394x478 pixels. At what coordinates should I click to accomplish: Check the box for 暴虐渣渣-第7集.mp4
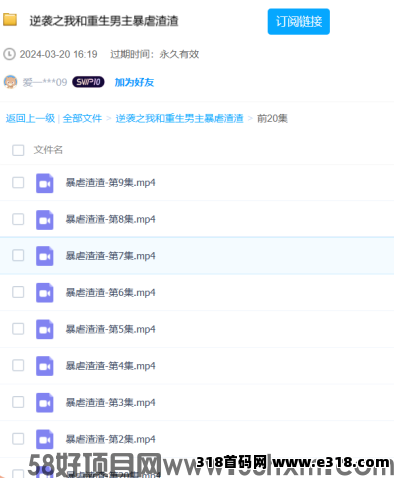(18, 255)
